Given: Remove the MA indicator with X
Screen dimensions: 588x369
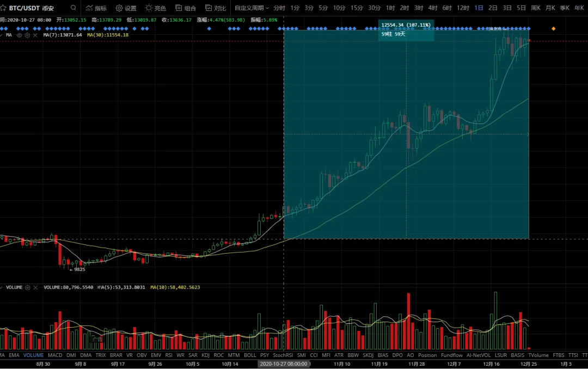Looking at the screenshot, I should (35, 35).
